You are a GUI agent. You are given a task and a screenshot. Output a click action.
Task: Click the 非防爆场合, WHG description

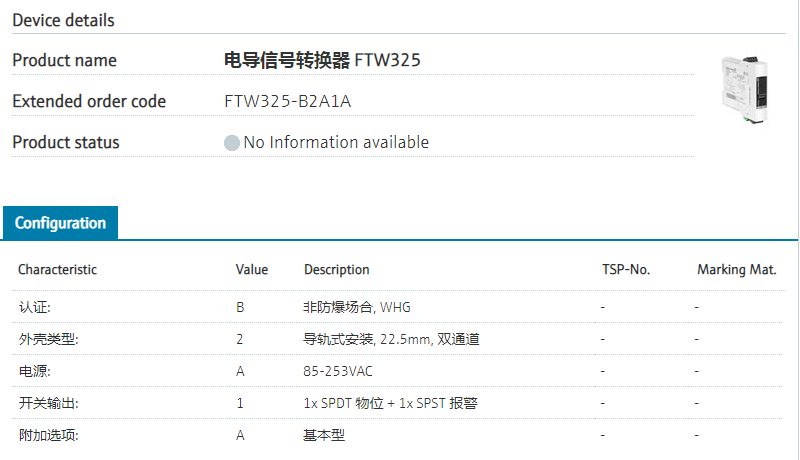click(x=357, y=307)
